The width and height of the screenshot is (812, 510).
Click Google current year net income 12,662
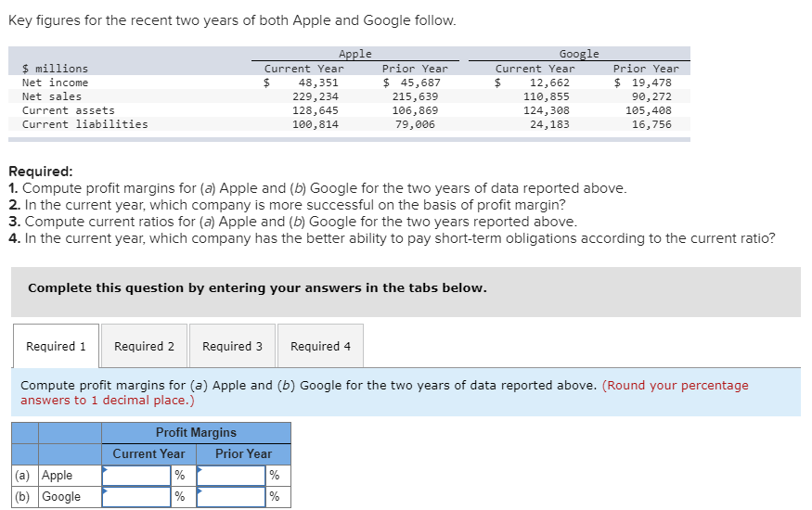(x=549, y=83)
